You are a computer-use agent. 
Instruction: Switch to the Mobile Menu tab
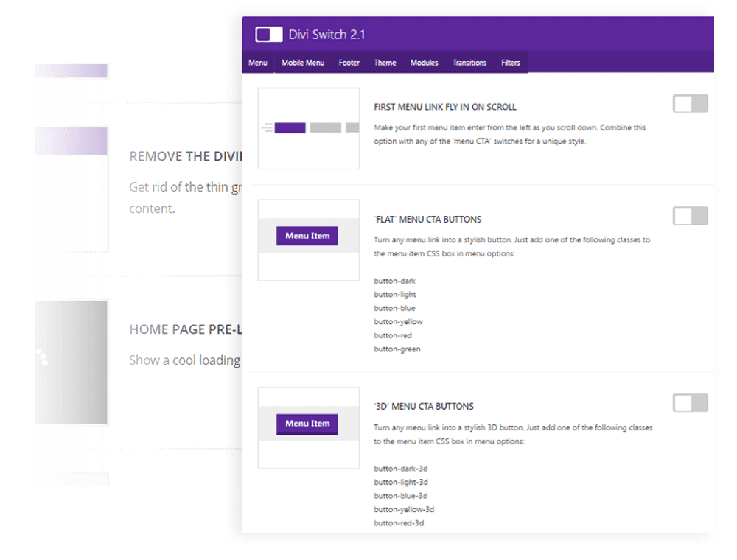pos(303,63)
